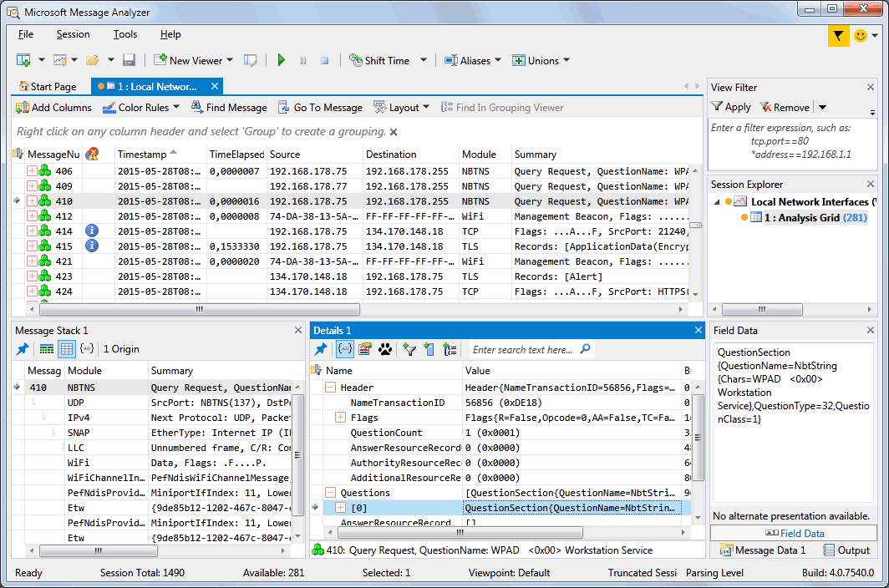Open the Color Rules dropdown

point(176,107)
